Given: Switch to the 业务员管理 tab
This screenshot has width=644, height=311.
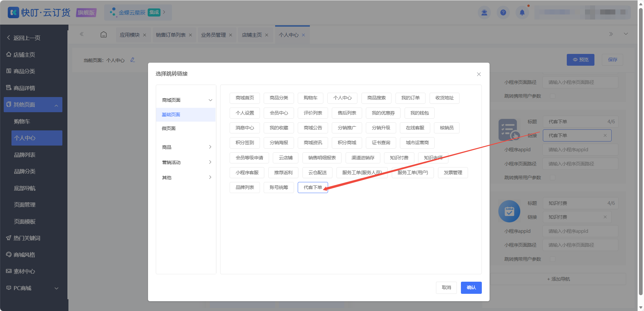Looking at the screenshot, I should pos(213,35).
